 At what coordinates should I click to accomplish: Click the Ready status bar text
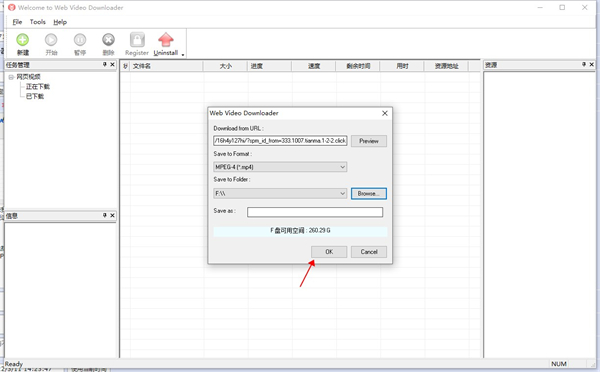(14, 364)
